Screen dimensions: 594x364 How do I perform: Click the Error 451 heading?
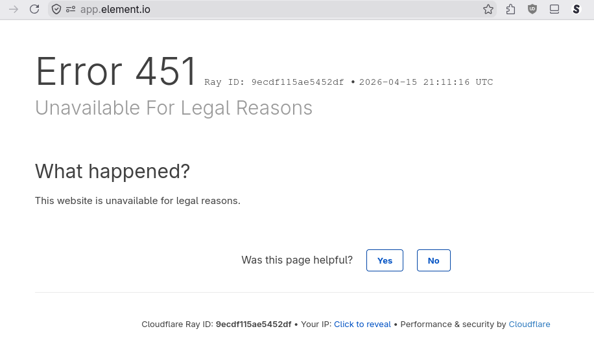click(x=116, y=71)
